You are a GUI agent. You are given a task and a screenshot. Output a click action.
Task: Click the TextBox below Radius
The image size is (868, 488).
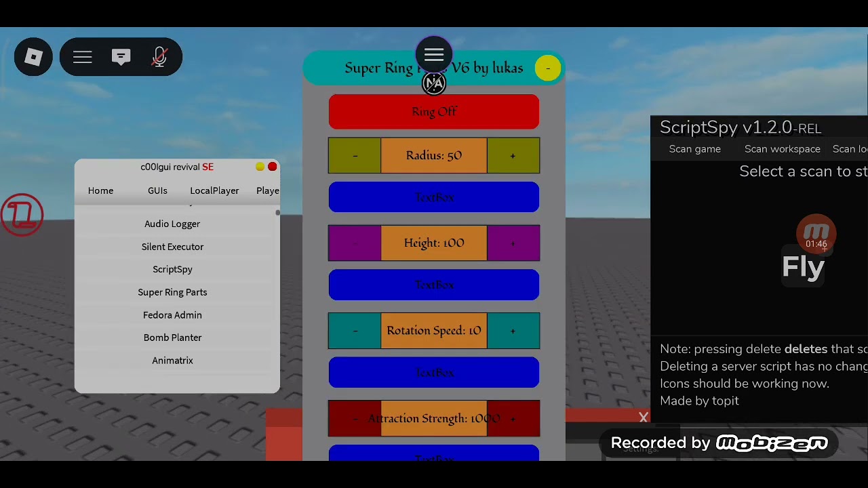pos(434,197)
